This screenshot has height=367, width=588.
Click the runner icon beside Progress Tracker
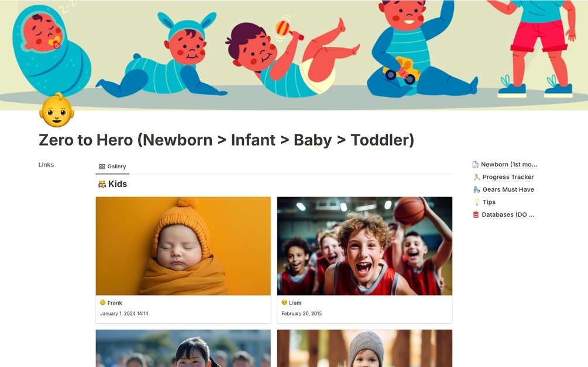[476, 177]
